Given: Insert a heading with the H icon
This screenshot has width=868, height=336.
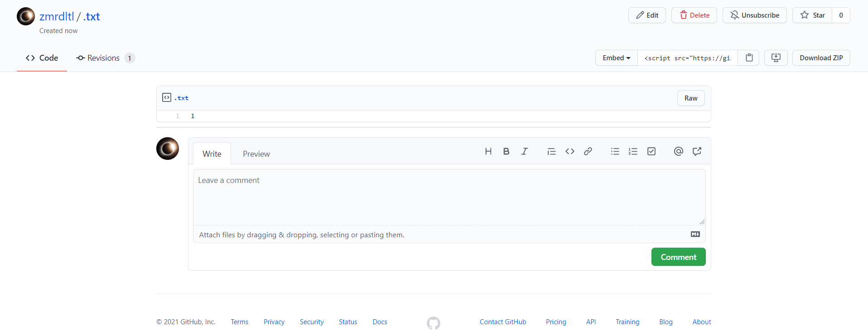Looking at the screenshot, I should [488, 151].
